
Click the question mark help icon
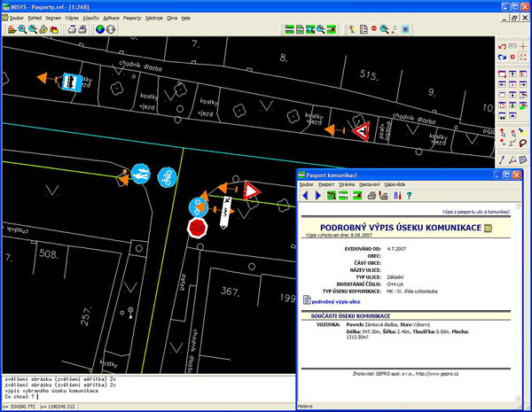[409, 195]
